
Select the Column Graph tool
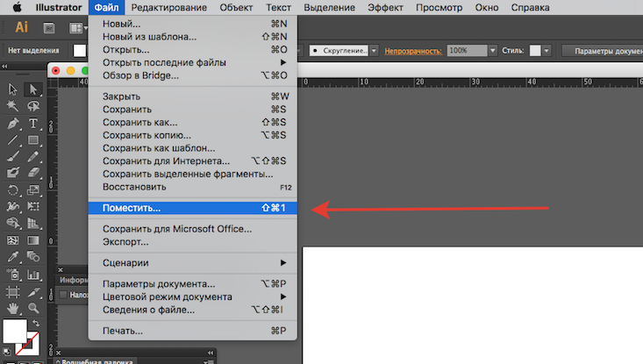[x=33, y=275]
